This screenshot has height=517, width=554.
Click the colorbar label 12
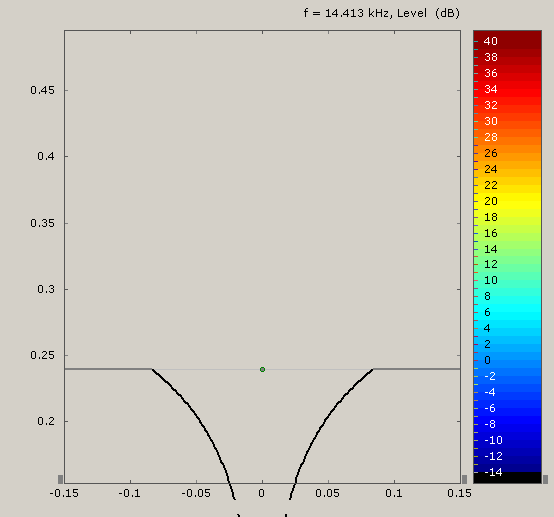[491, 264]
